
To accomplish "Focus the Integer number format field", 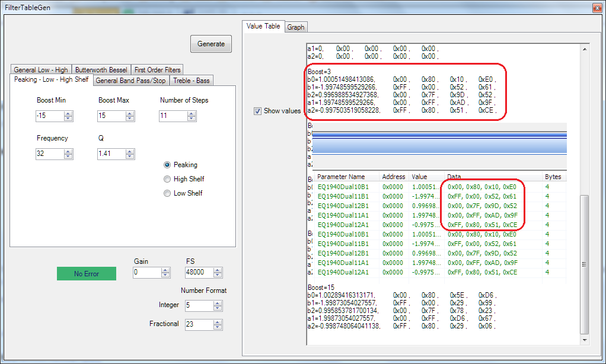I will click(x=199, y=305).
